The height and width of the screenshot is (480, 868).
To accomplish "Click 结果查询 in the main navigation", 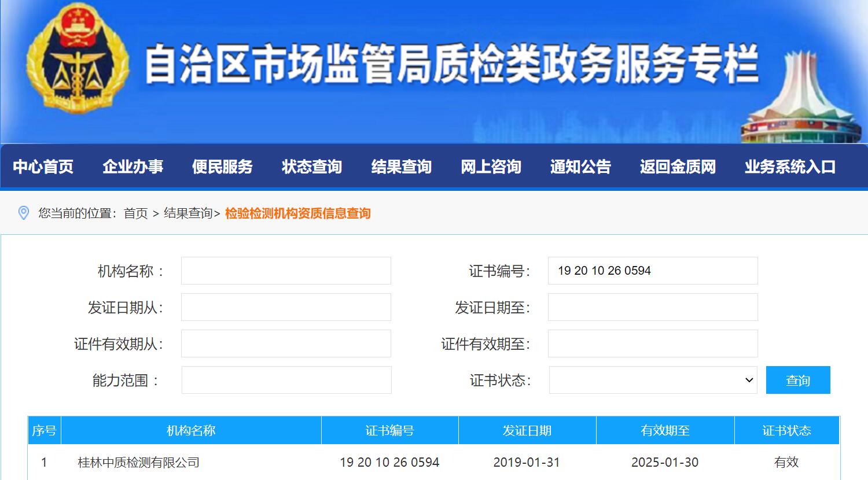I will coord(401,167).
